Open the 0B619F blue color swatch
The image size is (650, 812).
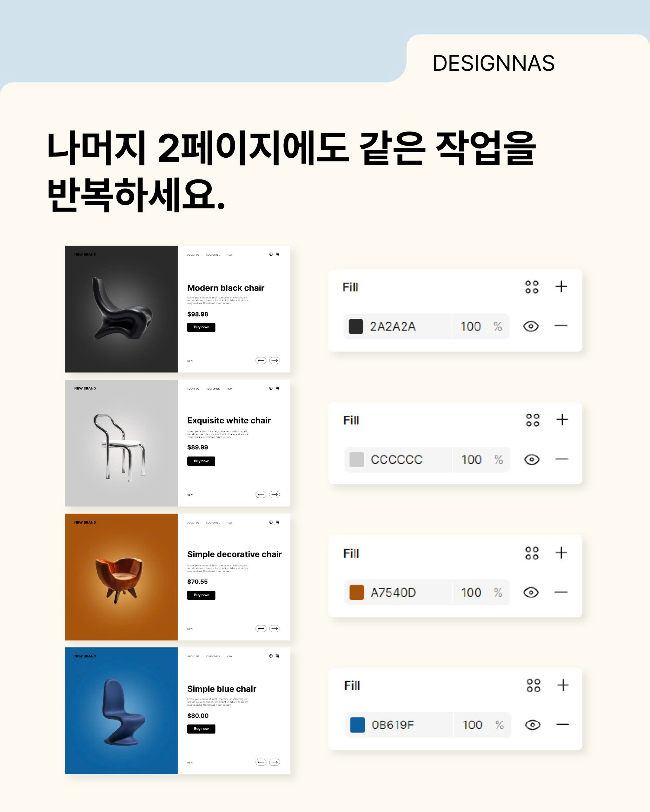[357, 725]
